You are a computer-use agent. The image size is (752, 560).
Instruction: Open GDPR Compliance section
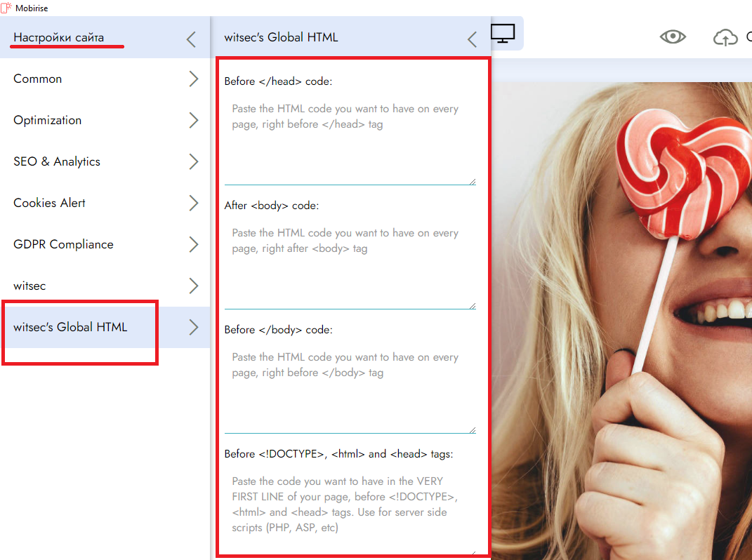point(105,244)
